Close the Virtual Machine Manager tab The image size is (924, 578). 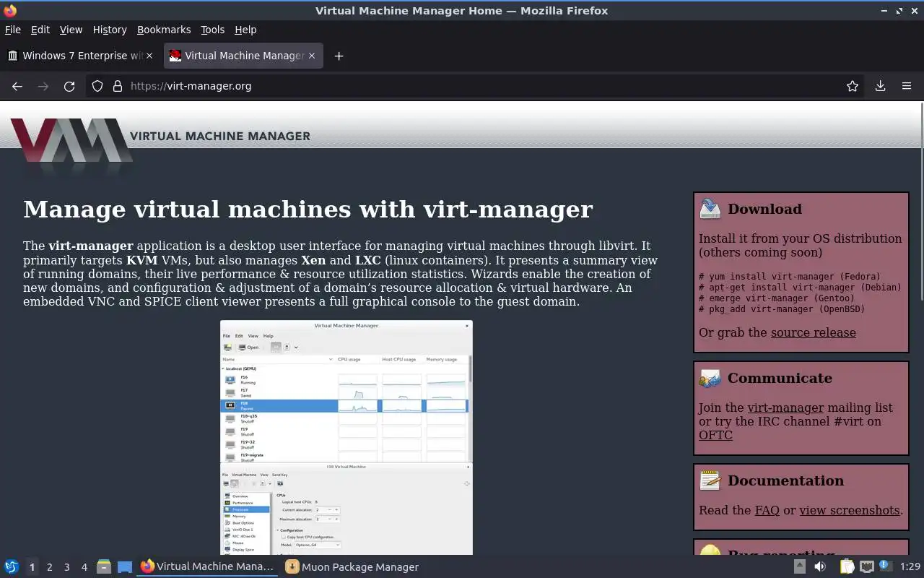(312, 56)
